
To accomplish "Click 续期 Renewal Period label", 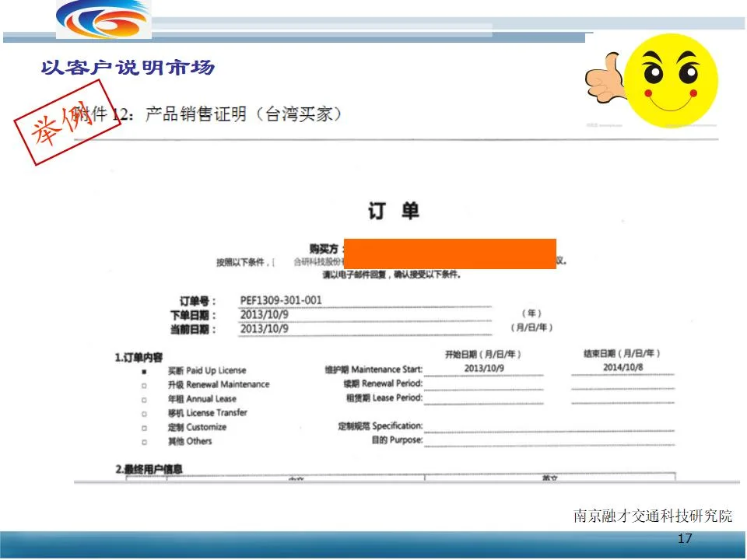I will pos(383,383).
